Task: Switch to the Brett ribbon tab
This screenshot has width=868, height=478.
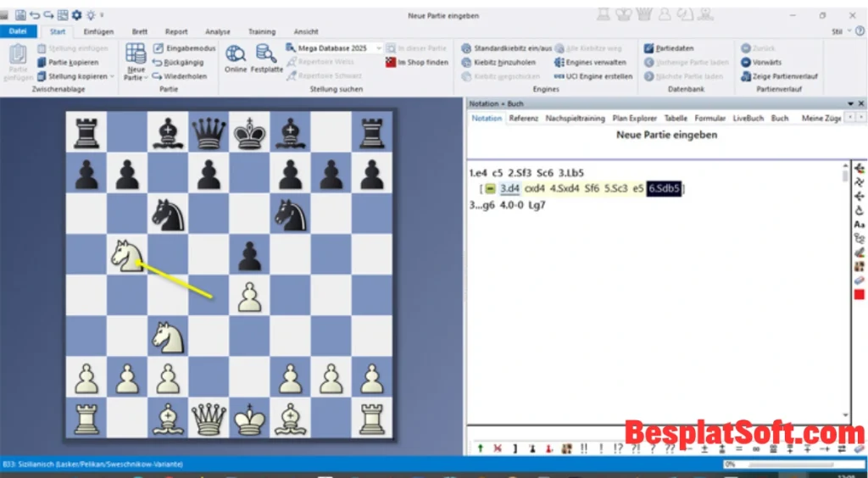Action: point(140,31)
